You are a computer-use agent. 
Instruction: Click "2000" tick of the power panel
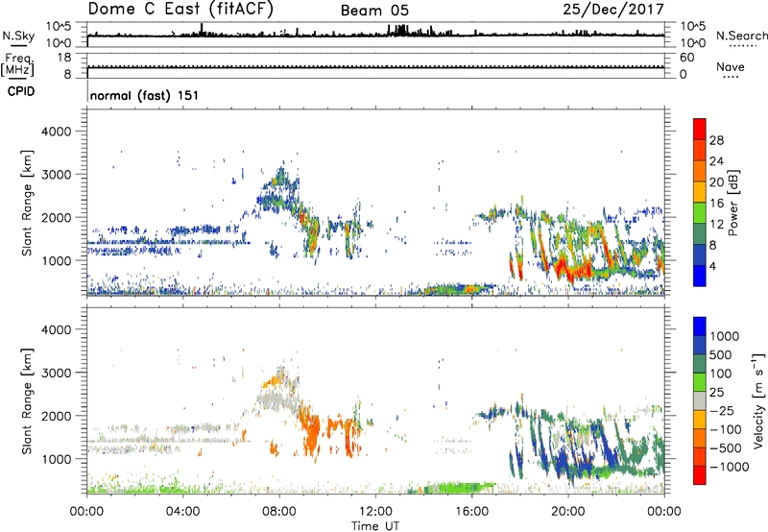(x=56, y=217)
